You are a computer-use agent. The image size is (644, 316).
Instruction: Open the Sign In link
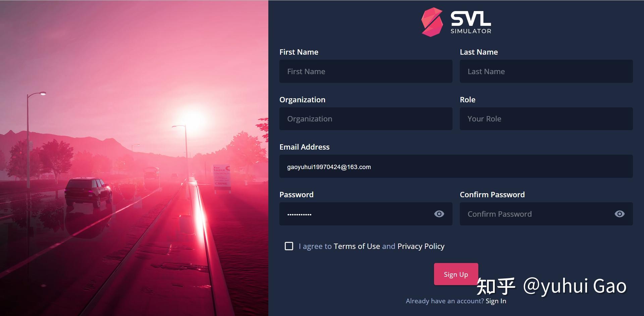coord(496,301)
